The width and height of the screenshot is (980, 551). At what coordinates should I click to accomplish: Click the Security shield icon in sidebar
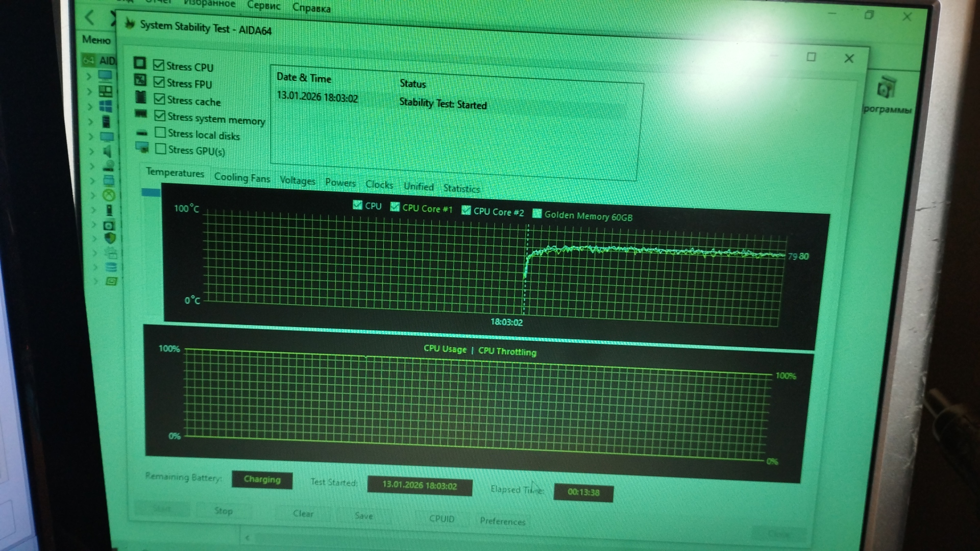click(x=110, y=238)
